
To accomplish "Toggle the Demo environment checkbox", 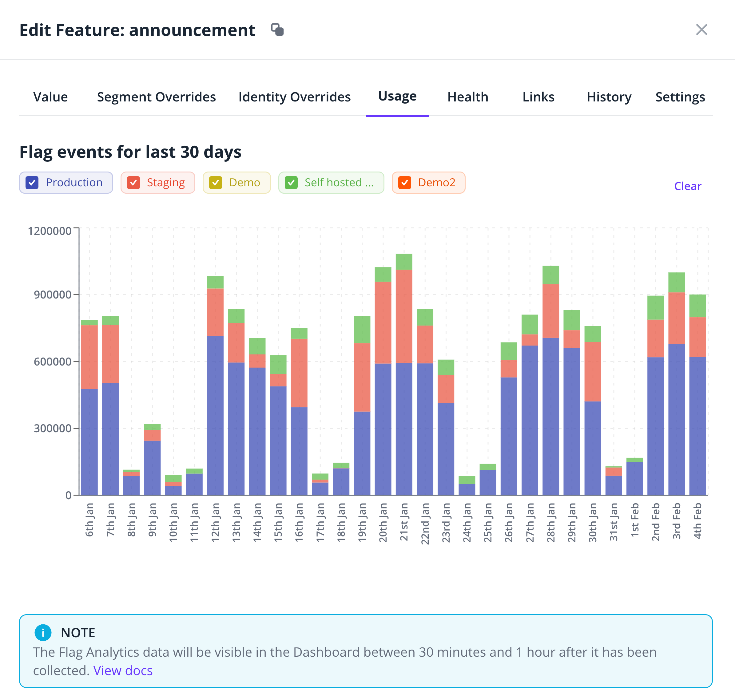I will point(215,183).
